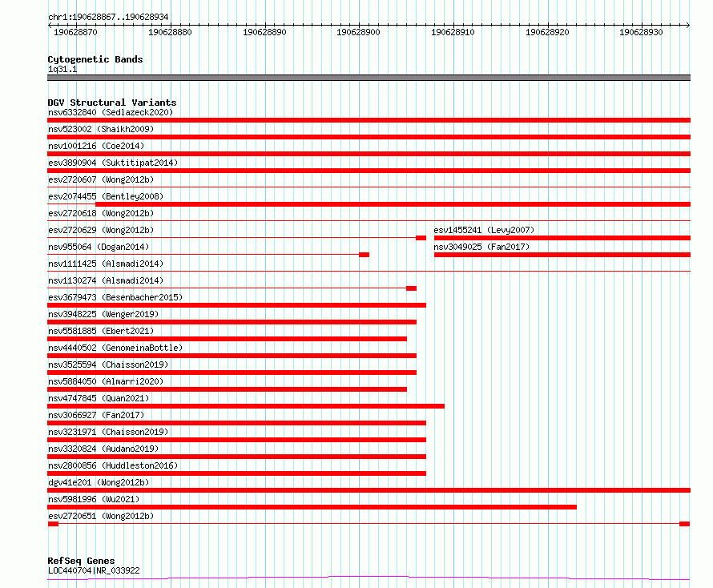Screen dimensions: 713x588
Task: Click the esv1455241 red variant bar
Action: coord(562,238)
